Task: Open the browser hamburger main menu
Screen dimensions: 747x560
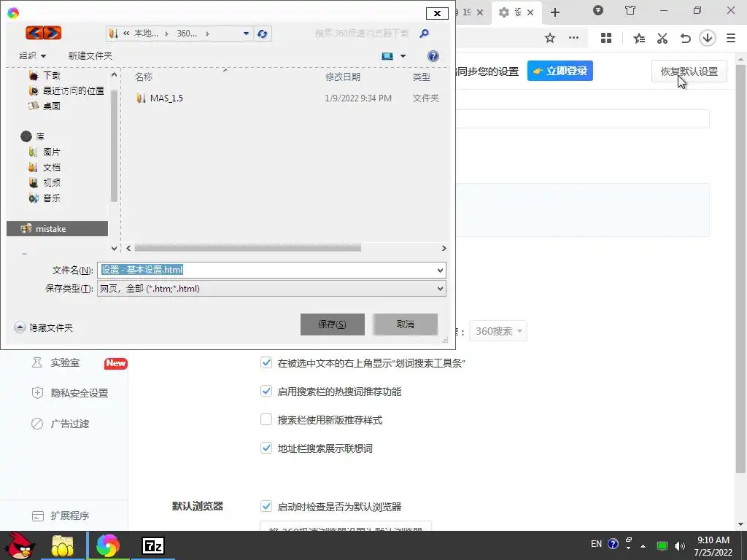Action: coord(731,38)
